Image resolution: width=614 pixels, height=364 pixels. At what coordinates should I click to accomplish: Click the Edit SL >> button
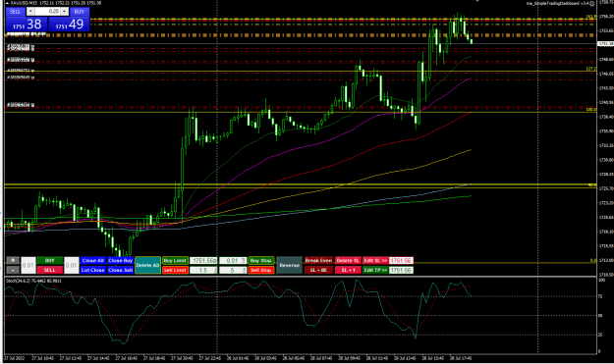[375, 260]
